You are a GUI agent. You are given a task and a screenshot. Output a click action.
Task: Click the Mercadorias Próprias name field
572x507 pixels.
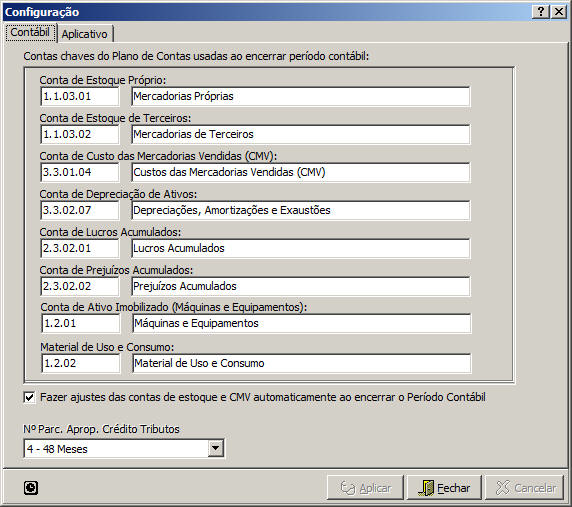[x=301, y=96]
